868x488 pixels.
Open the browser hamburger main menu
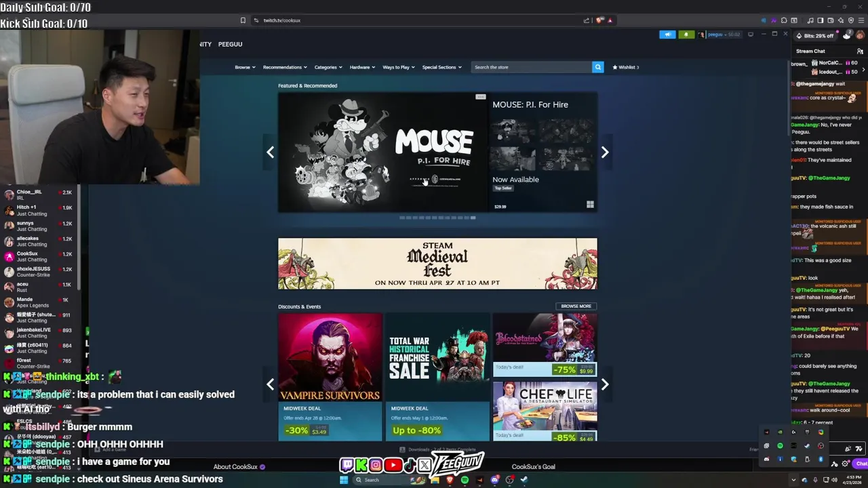(x=861, y=20)
